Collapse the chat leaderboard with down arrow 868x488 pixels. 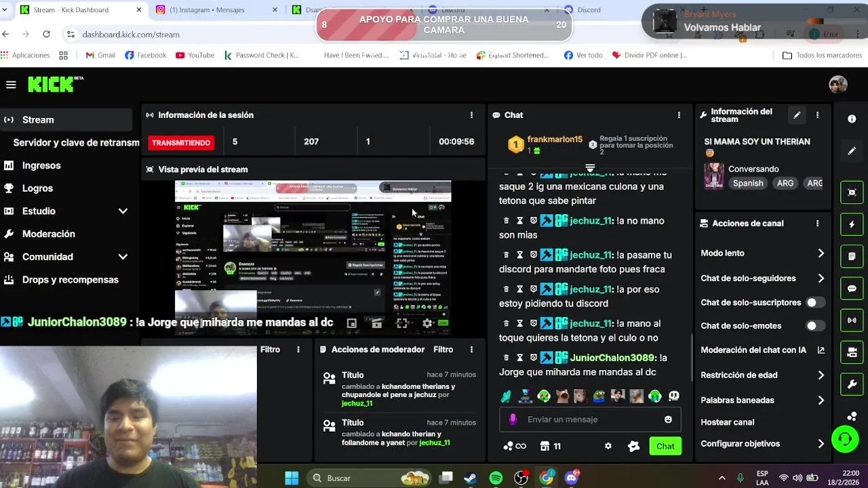coord(590,168)
